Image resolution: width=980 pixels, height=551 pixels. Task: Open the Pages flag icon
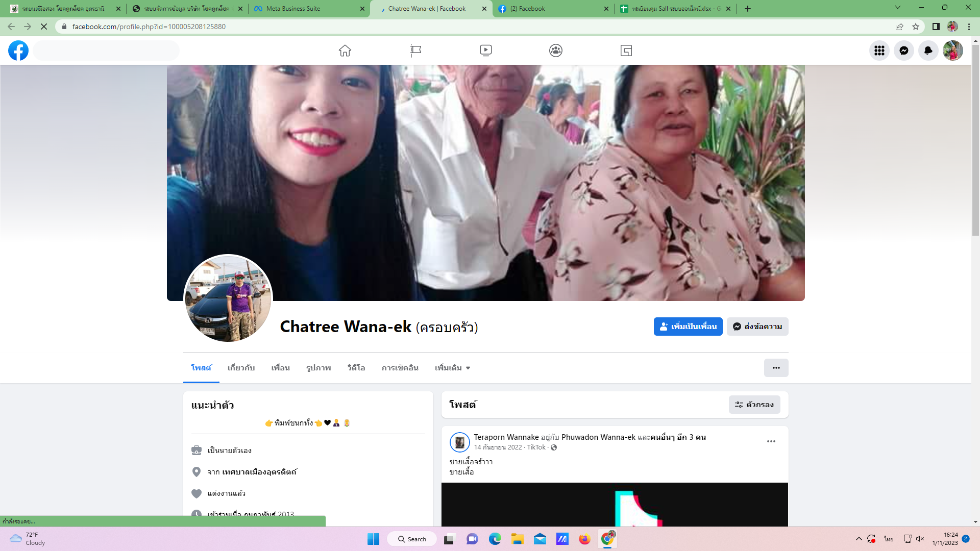415,51
